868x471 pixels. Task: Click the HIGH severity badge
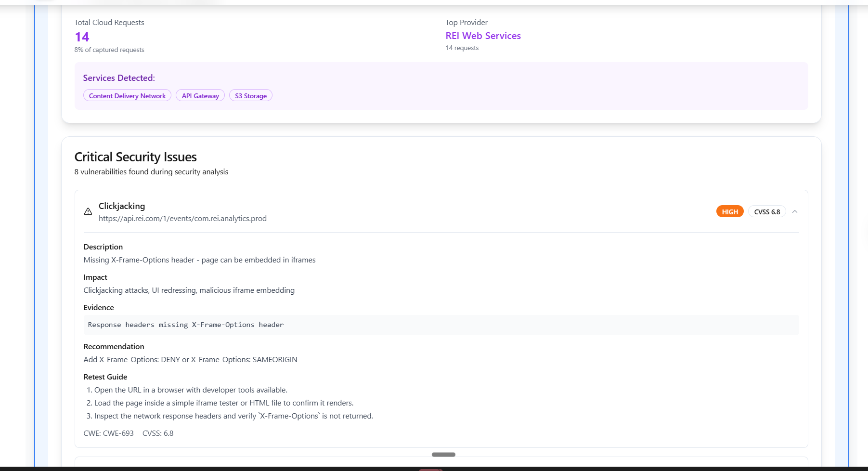point(730,211)
